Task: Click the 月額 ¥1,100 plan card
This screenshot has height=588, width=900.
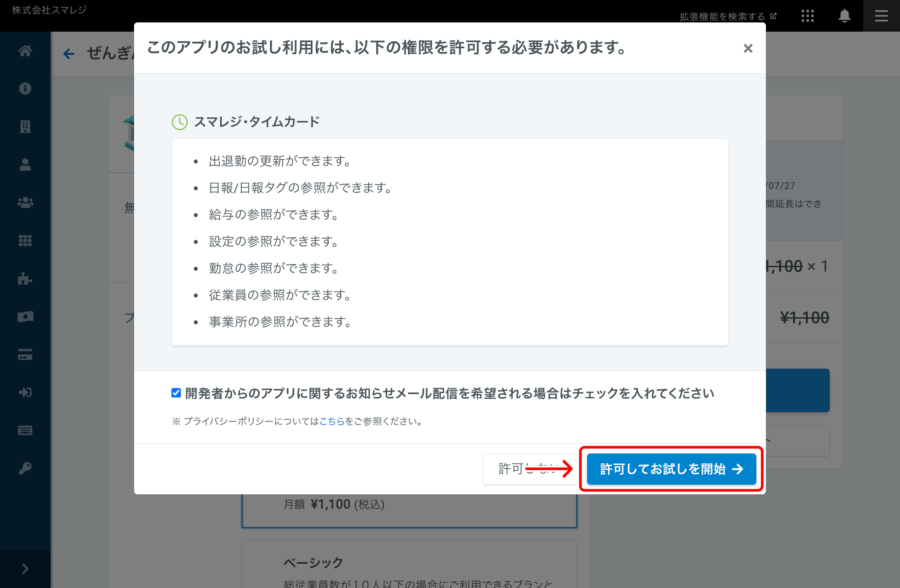Action: click(x=409, y=511)
